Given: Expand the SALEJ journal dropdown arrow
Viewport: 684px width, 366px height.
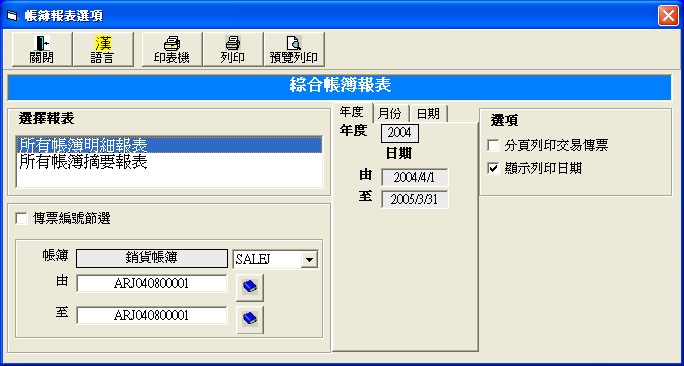Looking at the screenshot, I should [309, 260].
